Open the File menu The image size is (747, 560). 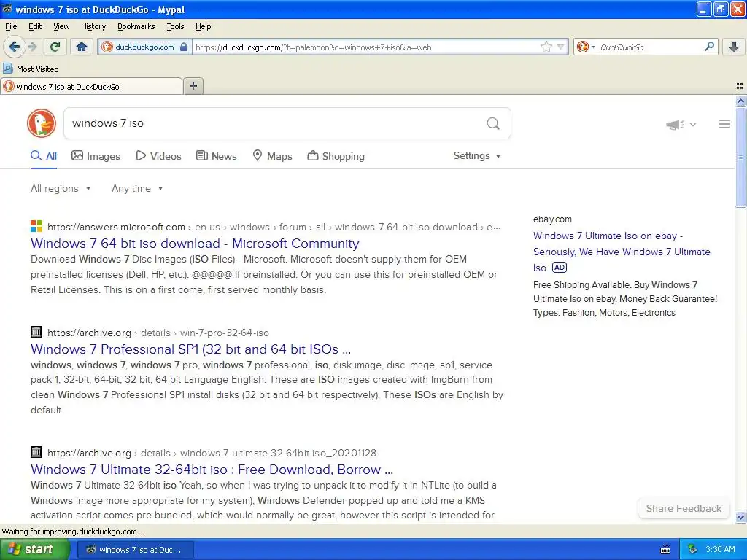[11, 26]
